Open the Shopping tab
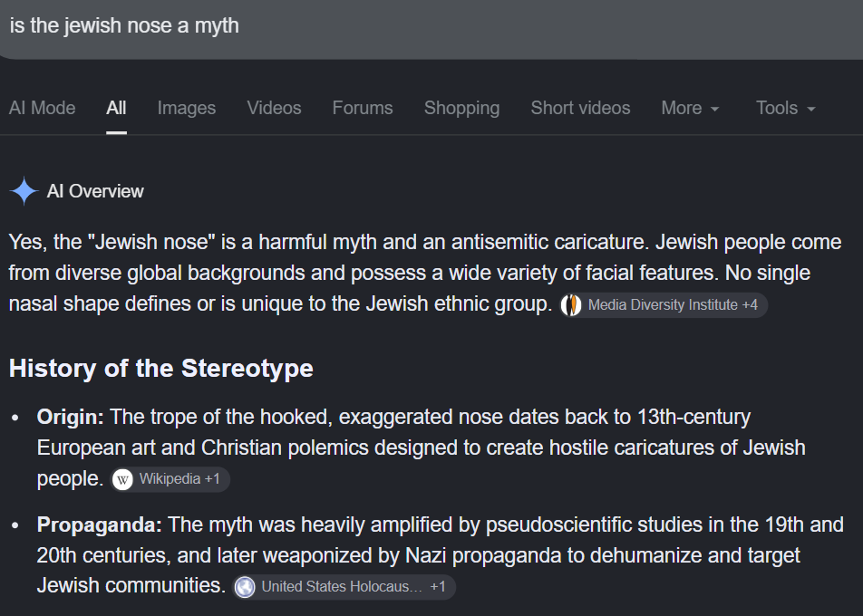863x616 pixels. coord(461,108)
